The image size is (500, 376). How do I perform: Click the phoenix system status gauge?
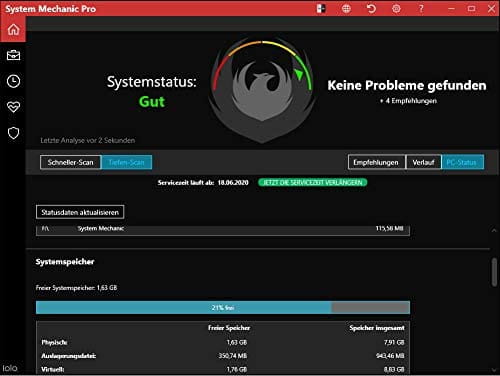[262, 91]
